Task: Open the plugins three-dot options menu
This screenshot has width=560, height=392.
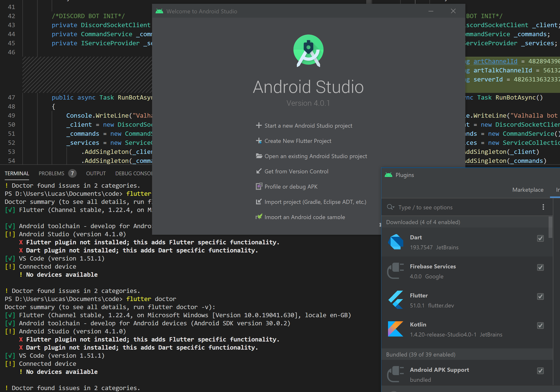Action: (543, 207)
